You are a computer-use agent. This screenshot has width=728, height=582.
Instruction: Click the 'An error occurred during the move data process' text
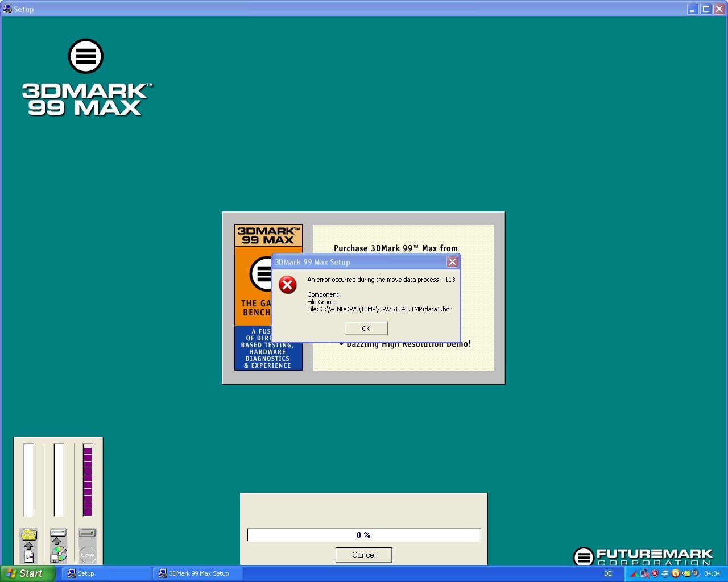coord(381,280)
